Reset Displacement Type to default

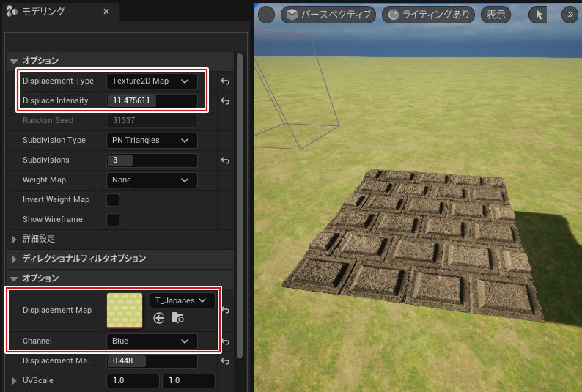pyautogui.click(x=225, y=81)
